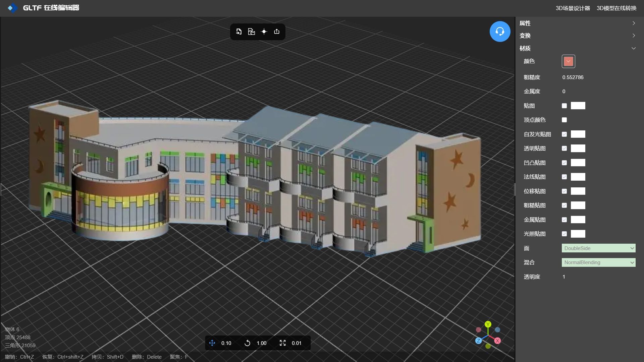644x362 pixels.
Task: Uncheck the 粗糙贴图 checkbox
Action: coord(564,205)
